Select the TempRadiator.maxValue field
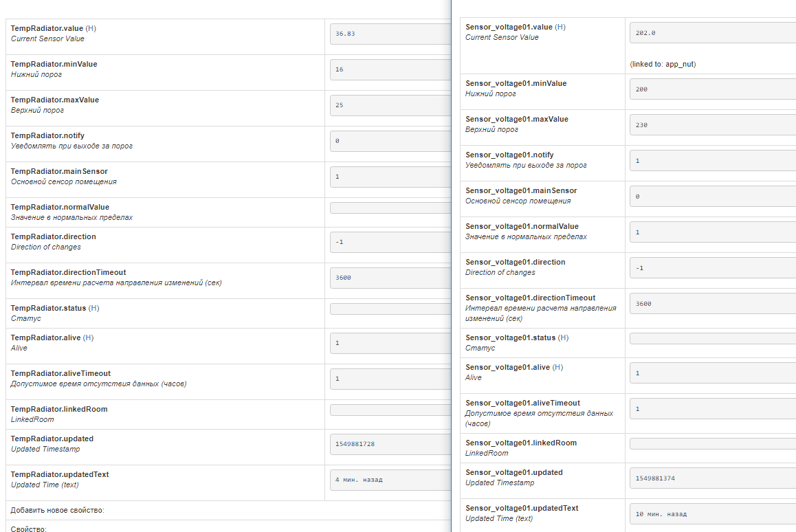Screen dimensions: 796x532 (x=390, y=105)
